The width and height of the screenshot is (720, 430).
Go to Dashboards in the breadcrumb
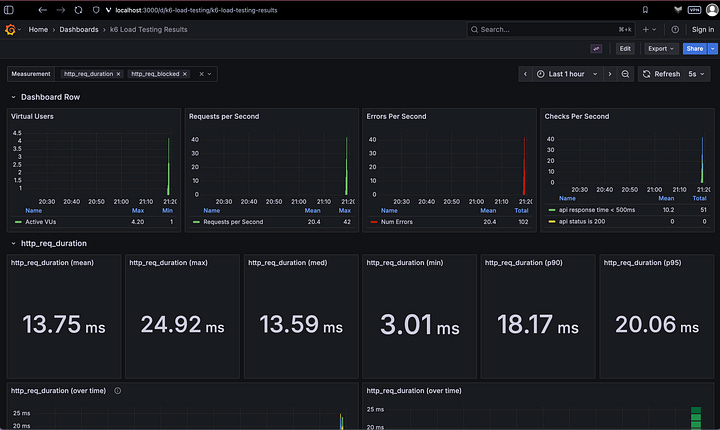[79, 30]
